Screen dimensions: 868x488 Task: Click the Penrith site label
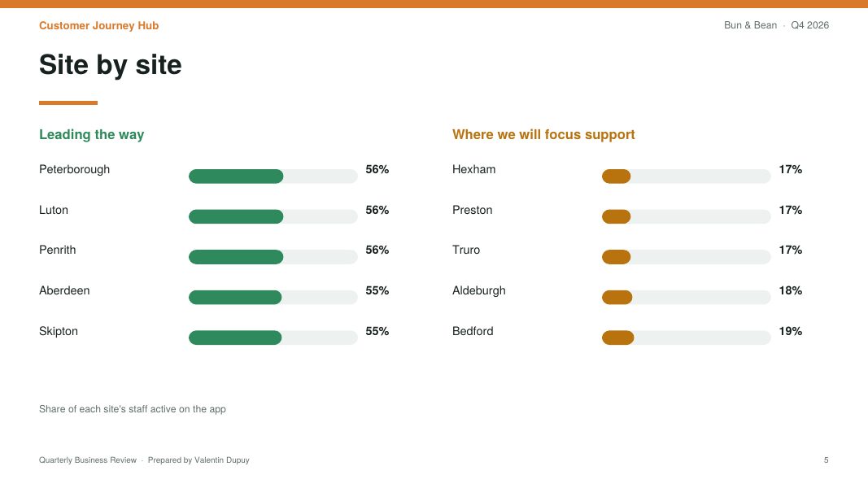click(58, 250)
